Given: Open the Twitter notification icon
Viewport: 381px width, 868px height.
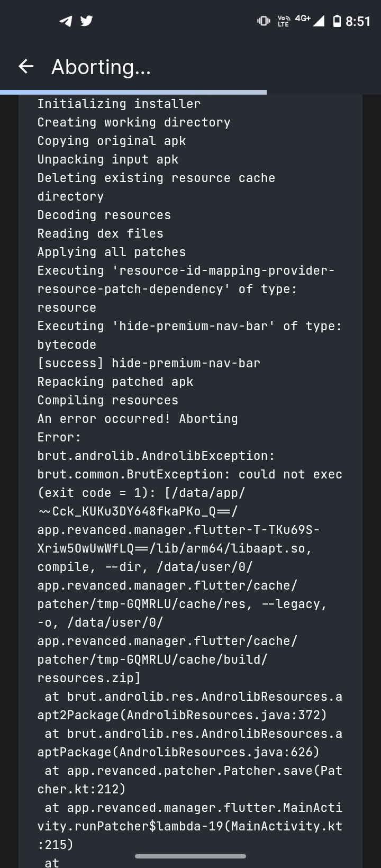Looking at the screenshot, I should (86, 21).
